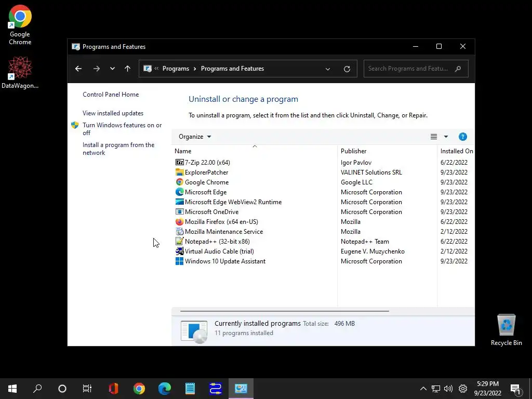Click the Google LLC publisher cell
This screenshot has width=532, height=399.
(x=356, y=182)
